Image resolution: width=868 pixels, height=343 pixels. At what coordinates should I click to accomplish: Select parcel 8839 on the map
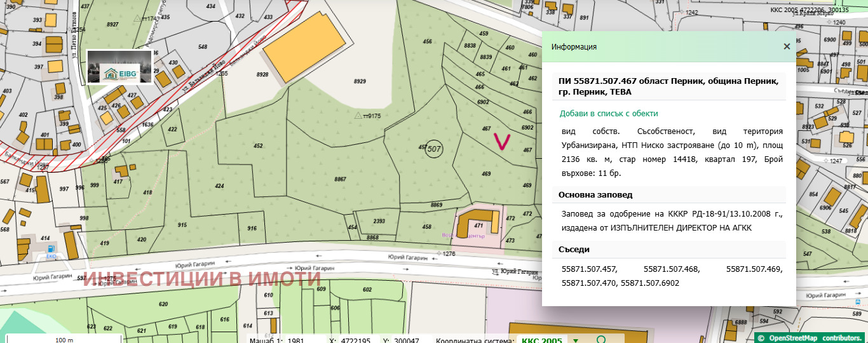click(x=486, y=57)
